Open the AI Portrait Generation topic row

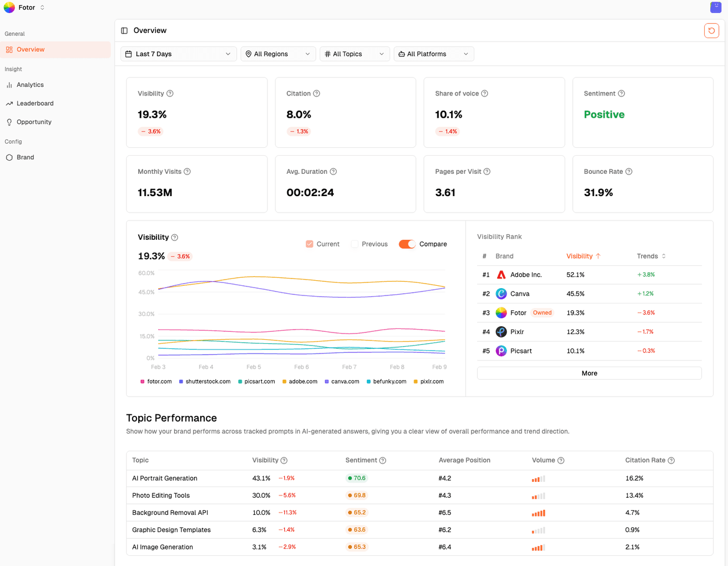[x=420, y=478]
